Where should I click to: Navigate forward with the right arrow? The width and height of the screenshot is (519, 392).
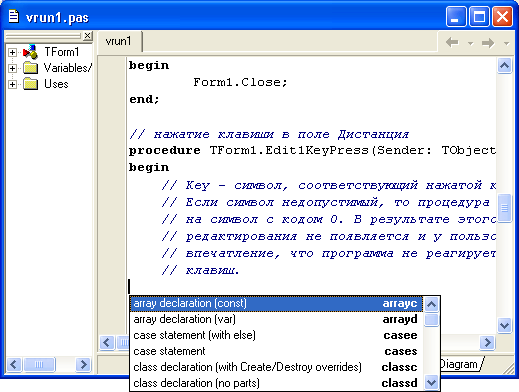pos(488,43)
